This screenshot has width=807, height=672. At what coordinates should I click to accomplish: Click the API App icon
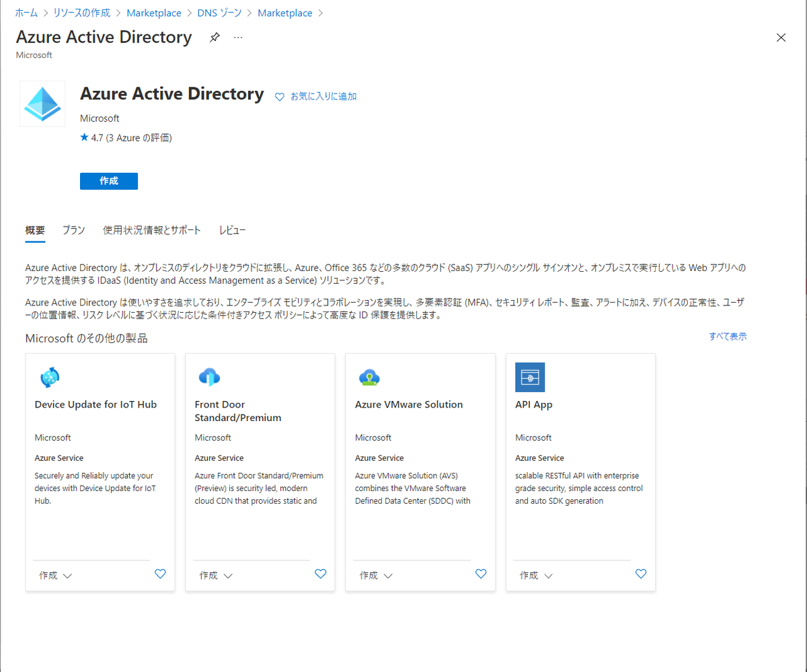coord(530,377)
